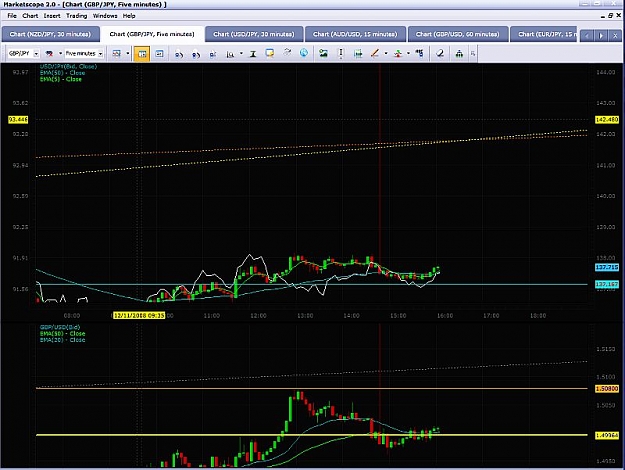Viewport: 625px width, 470px height.
Task: Click EMA(50) - Close legend under USD/JPY
Action: click(63, 73)
